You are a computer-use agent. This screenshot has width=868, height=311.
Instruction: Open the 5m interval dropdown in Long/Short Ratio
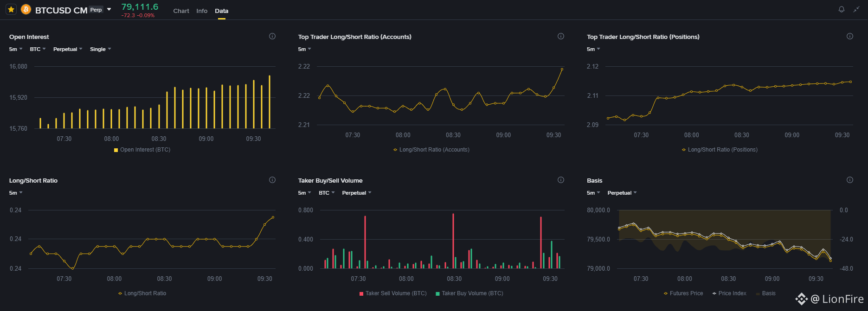coord(16,193)
